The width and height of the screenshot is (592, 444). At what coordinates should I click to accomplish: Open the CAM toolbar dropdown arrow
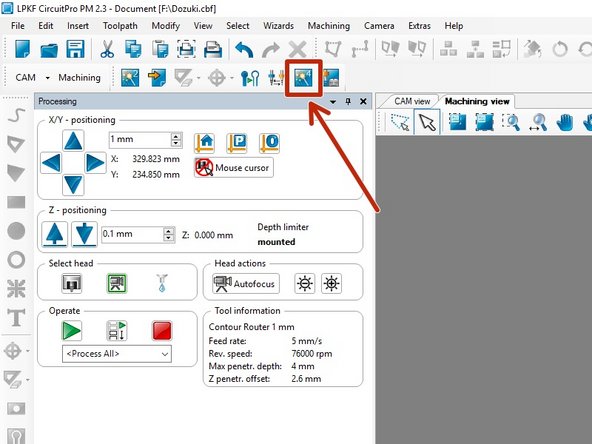click(48, 78)
